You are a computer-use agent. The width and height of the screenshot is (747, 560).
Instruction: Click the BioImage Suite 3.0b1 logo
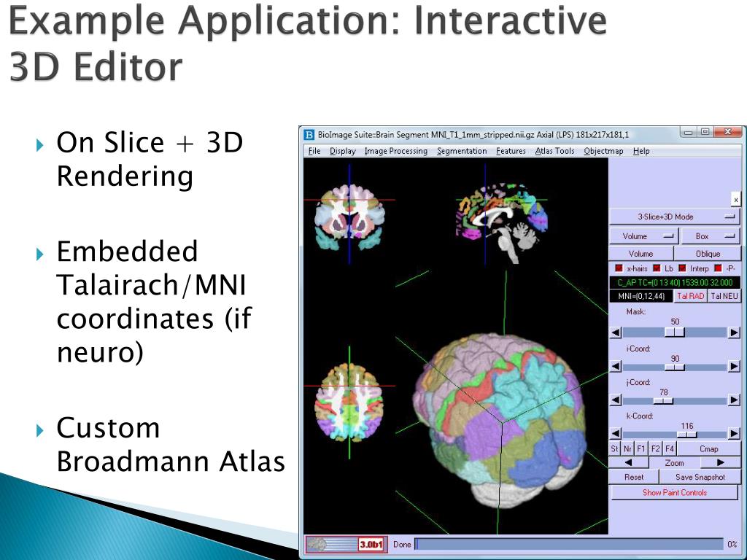[345, 544]
